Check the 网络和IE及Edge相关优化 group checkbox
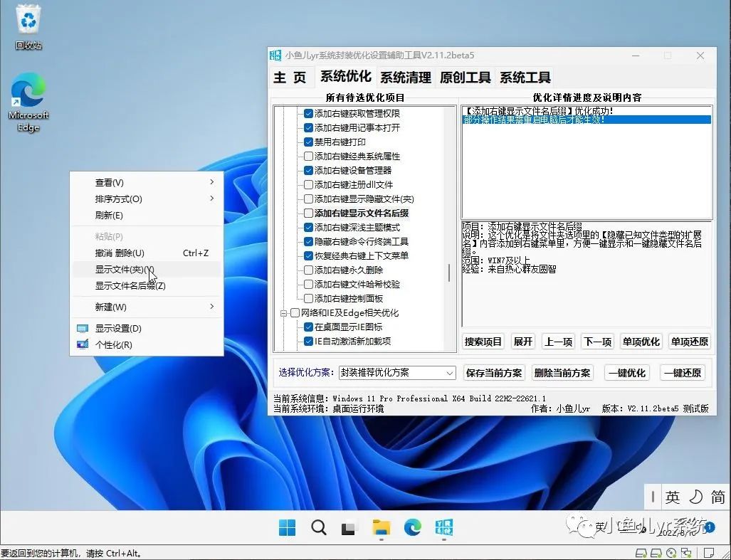Image resolution: width=731 pixels, height=560 pixels. click(x=295, y=312)
